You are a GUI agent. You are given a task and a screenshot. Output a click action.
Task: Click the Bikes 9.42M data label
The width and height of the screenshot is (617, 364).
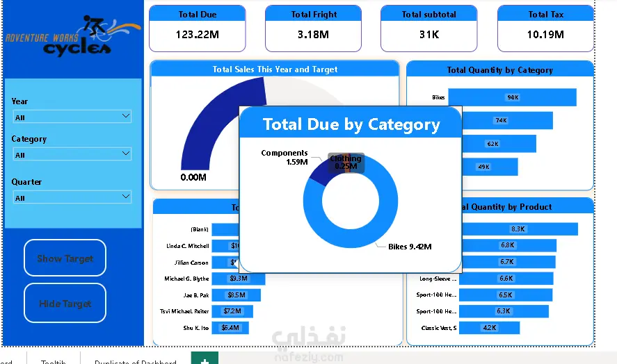coord(410,247)
